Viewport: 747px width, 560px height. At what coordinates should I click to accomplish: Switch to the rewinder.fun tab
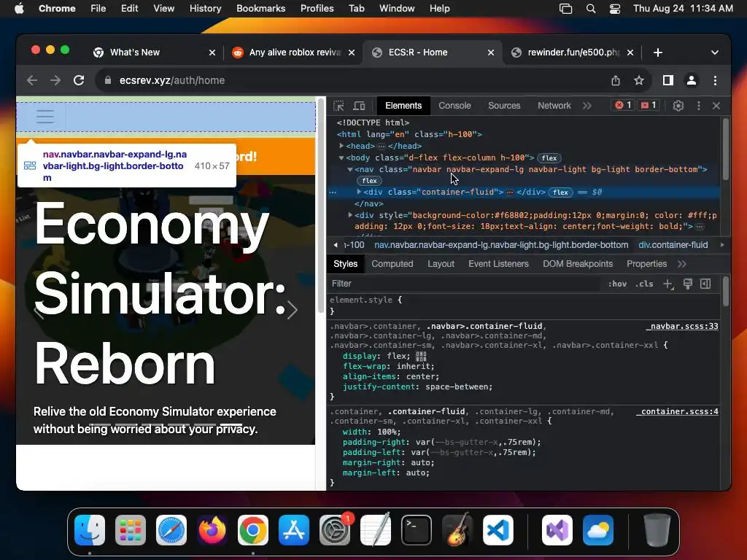pos(573,52)
